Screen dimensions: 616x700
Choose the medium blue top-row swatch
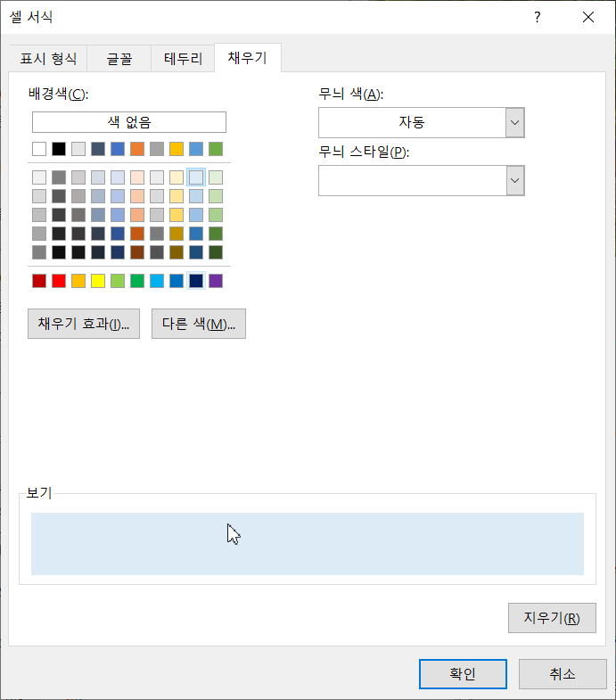118,149
